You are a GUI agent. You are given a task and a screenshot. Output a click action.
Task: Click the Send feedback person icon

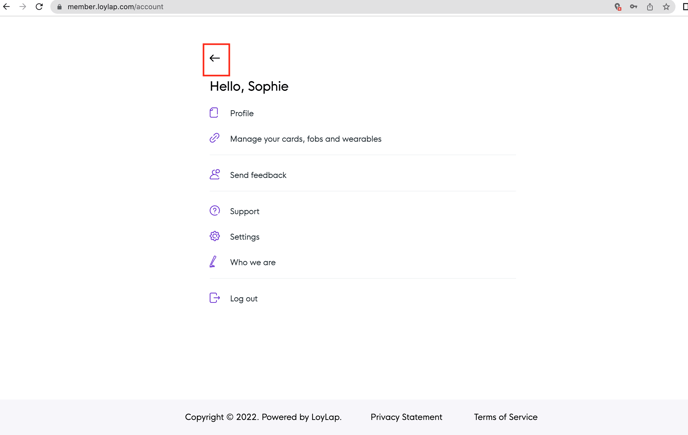point(214,174)
